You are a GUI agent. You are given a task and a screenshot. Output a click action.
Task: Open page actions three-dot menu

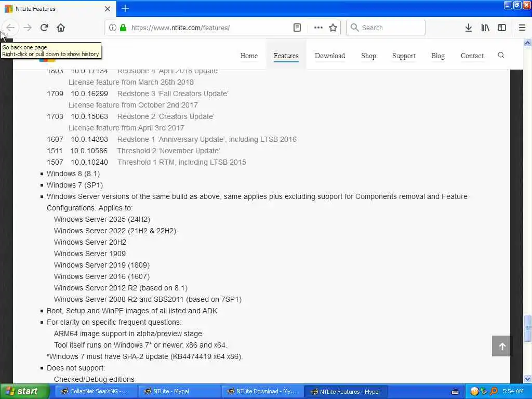[318, 28]
